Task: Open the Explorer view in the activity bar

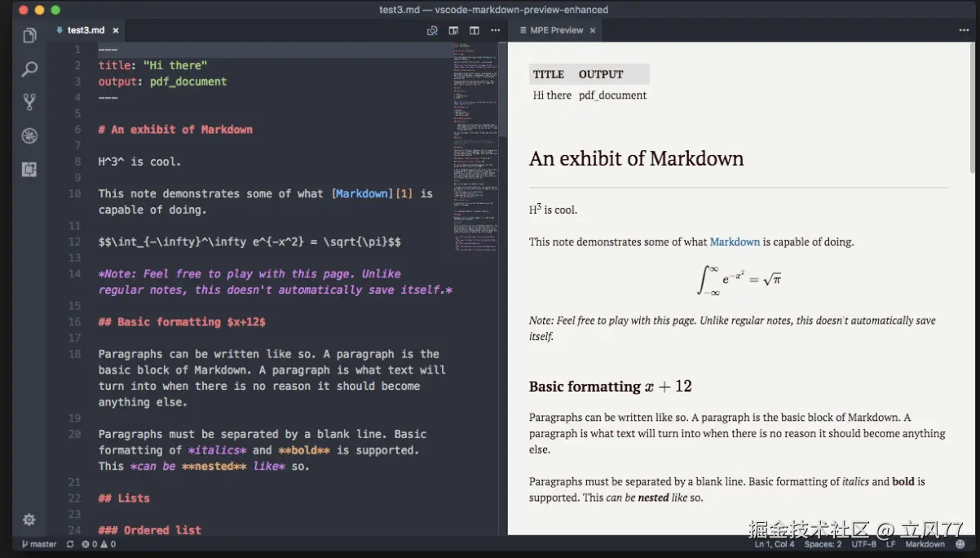Action: (x=29, y=35)
